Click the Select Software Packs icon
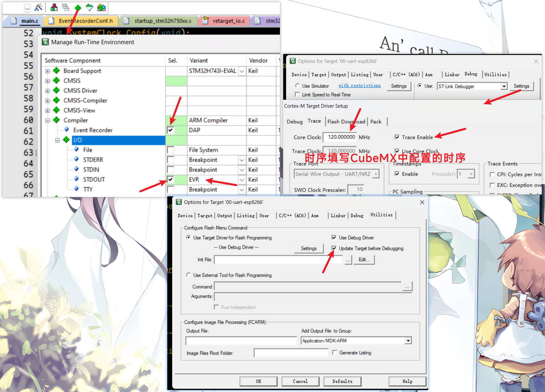Image resolution: width=545 pixels, height=392 pixels. pos(89,8)
